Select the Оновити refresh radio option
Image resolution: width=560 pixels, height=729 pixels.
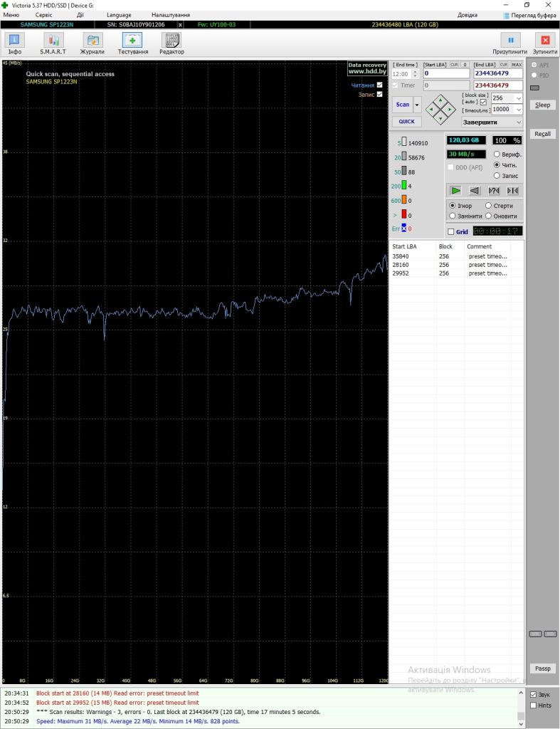click(488, 216)
